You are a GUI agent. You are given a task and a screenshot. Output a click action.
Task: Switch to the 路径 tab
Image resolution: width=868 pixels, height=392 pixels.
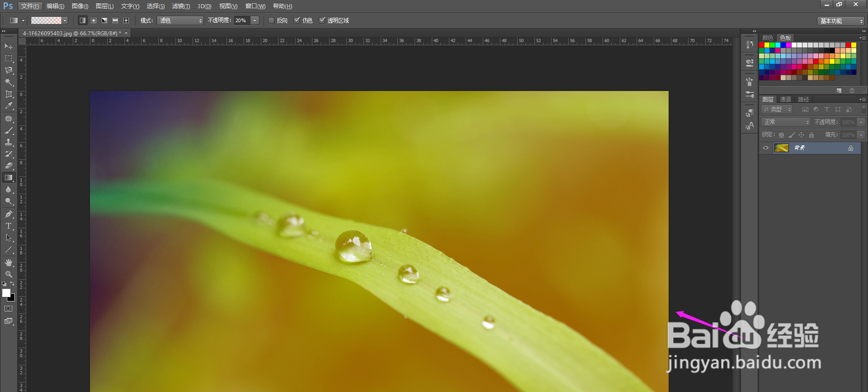click(x=803, y=100)
